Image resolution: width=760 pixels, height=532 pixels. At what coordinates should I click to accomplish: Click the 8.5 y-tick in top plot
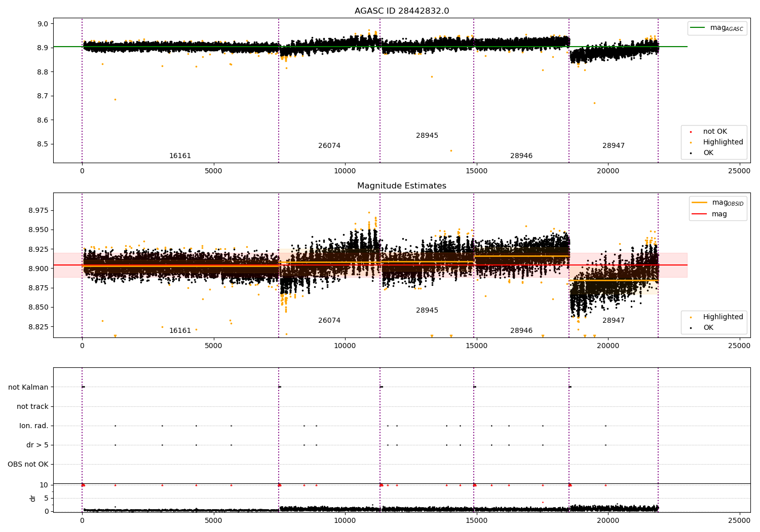43,144
